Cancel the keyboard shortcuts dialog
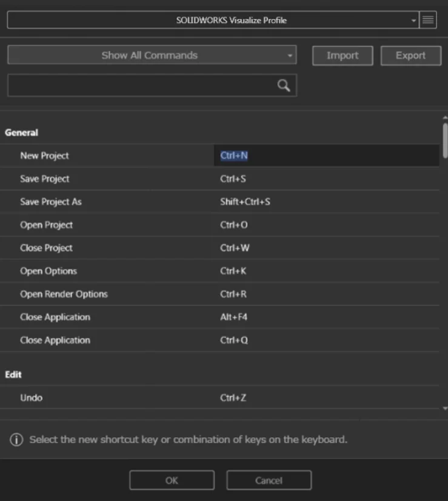The image size is (448, 501). pos(269,480)
